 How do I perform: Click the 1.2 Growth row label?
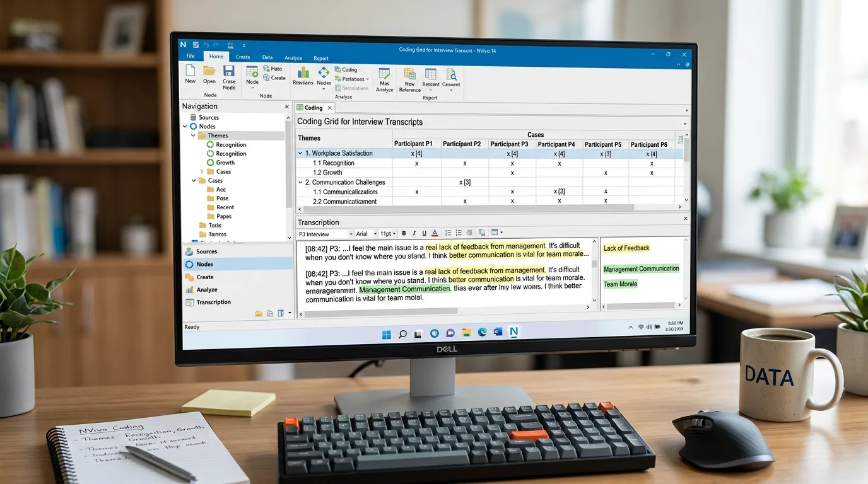(328, 173)
